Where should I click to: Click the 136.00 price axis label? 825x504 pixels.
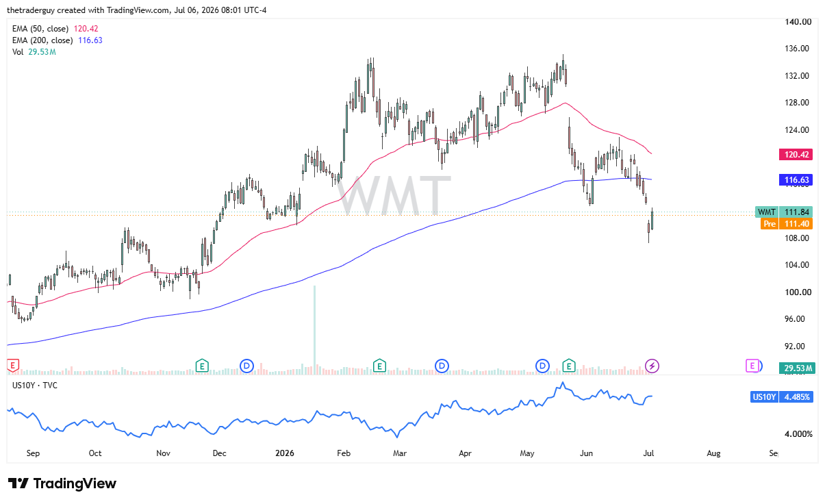798,49
